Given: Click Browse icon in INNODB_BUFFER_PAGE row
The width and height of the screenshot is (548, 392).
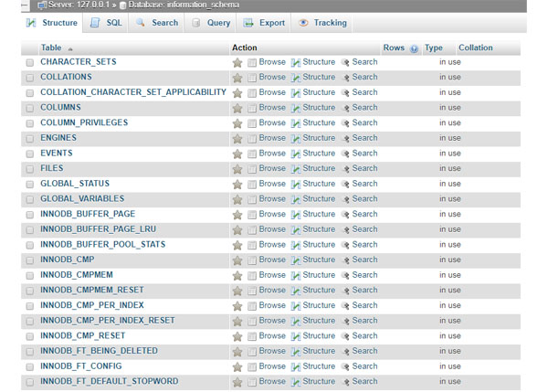Looking at the screenshot, I should pos(252,215).
